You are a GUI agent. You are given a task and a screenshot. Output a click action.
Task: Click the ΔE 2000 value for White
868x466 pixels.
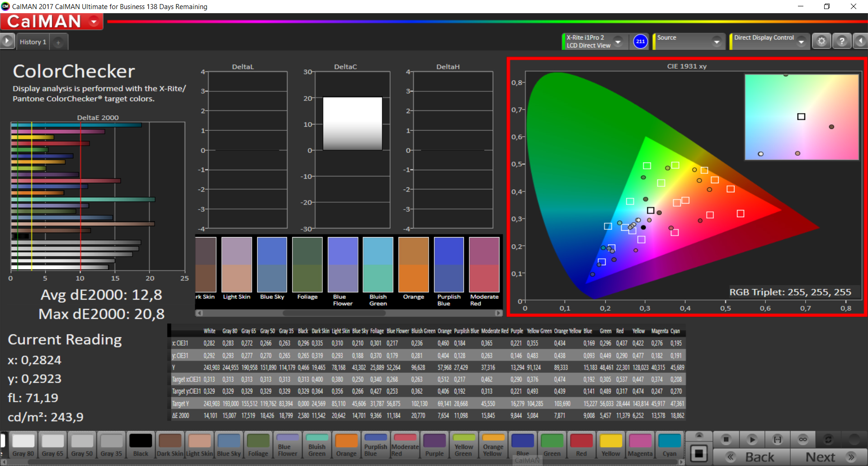click(210, 415)
